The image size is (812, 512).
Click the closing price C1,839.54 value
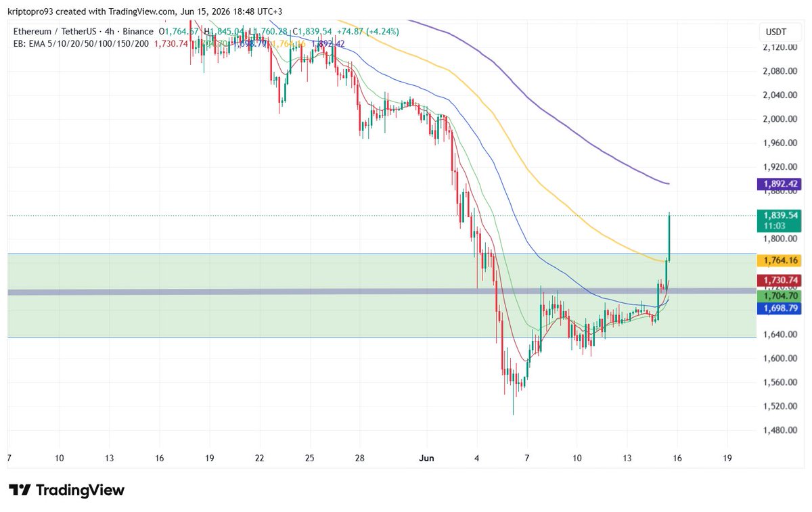(313, 32)
